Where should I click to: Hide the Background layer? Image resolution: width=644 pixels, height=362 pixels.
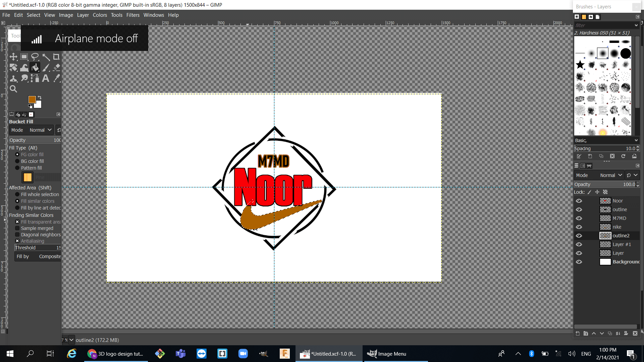click(x=579, y=262)
